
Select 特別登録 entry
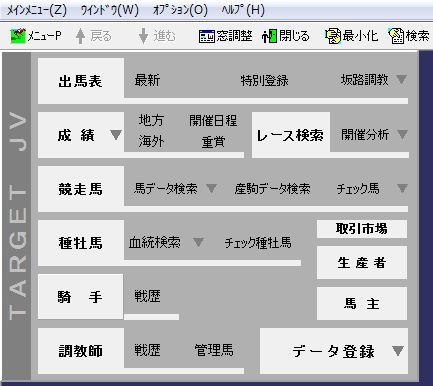[264, 80]
